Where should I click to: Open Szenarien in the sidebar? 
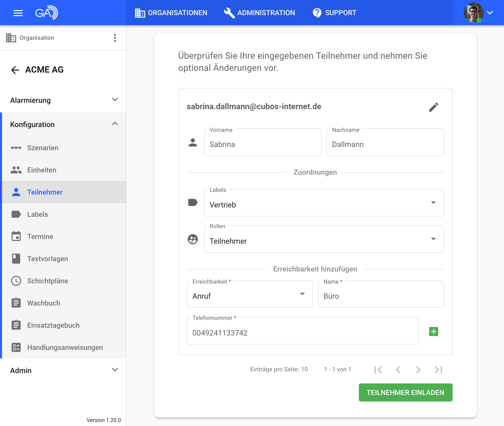click(43, 148)
